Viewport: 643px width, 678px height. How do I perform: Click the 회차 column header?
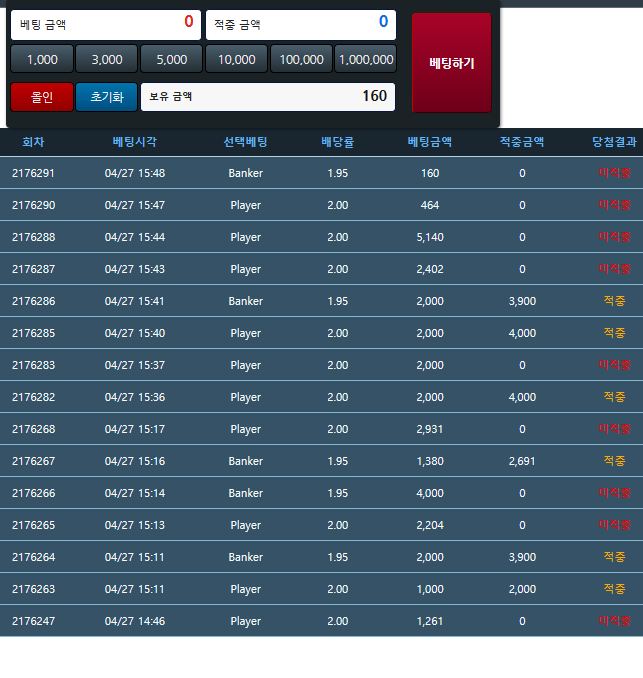pyautogui.click(x=33, y=142)
